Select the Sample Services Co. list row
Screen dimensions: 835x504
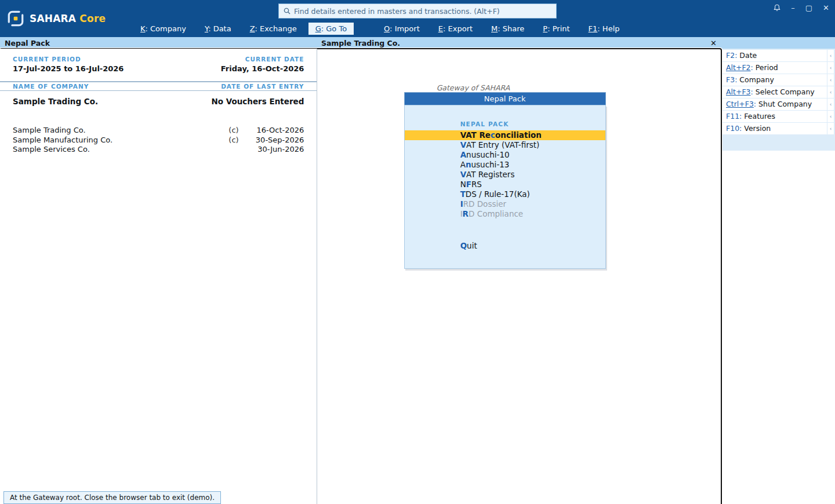(x=158, y=149)
